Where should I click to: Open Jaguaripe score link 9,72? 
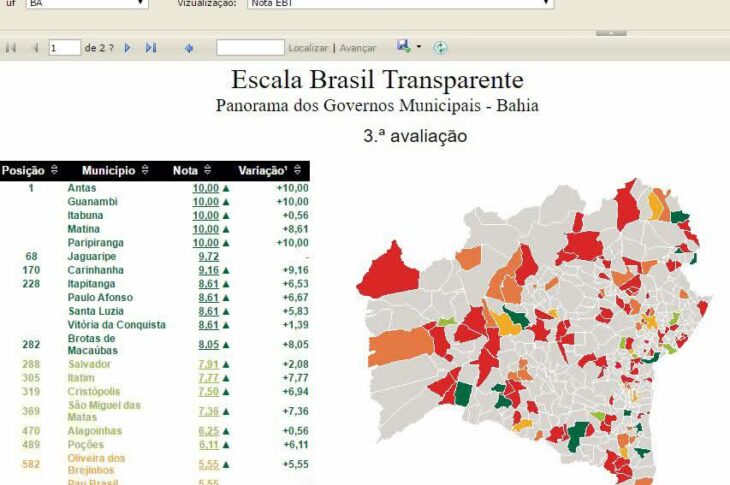pyautogui.click(x=208, y=257)
